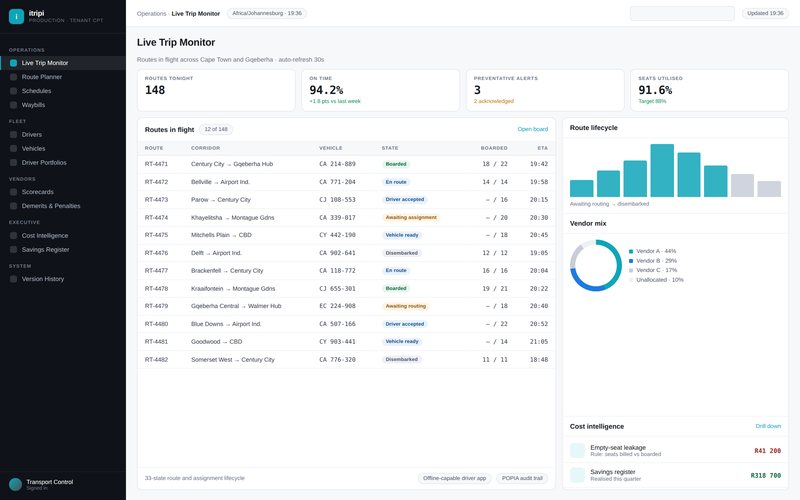
Task: Click the Africa/Johannesburg timezone pill
Action: click(267, 13)
